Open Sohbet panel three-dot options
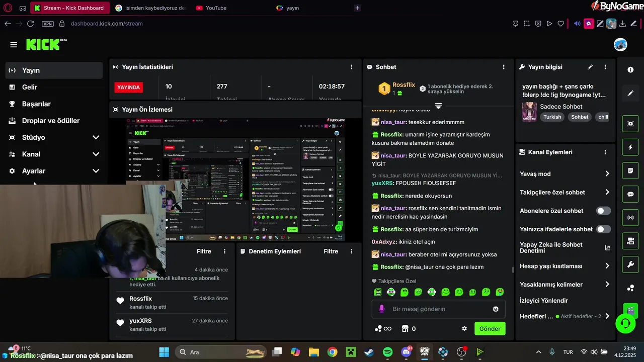The height and width of the screenshot is (362, 644). [x=504, y=67]
